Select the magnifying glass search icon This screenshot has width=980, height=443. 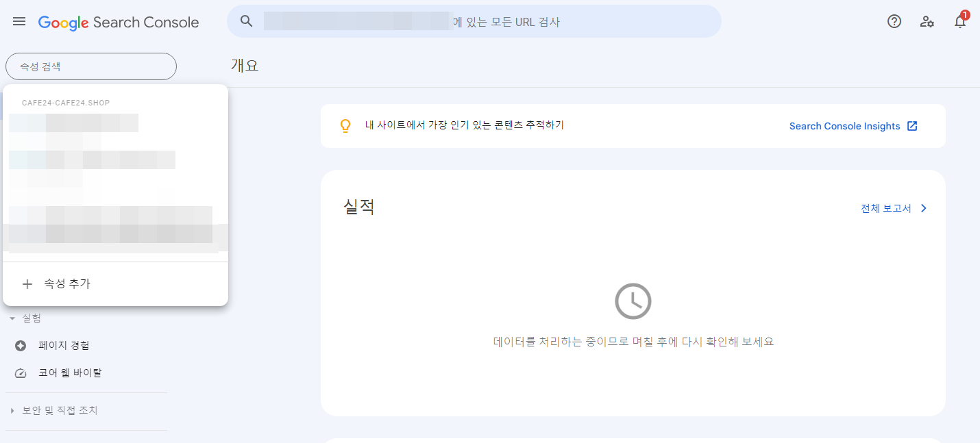tap(246, 21)
